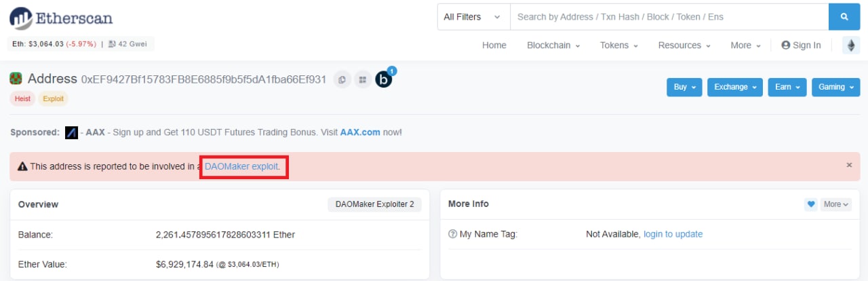Show the address QR code
The height and width of the screenshot is (281, 868).
point(363,79)
